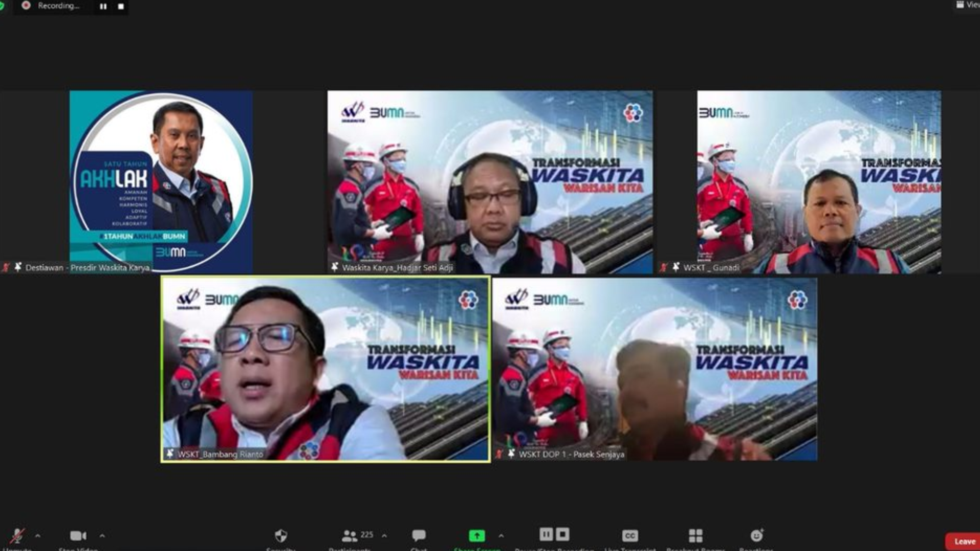Select Destiawan's AKHLAK profile tile

point(161,182)
